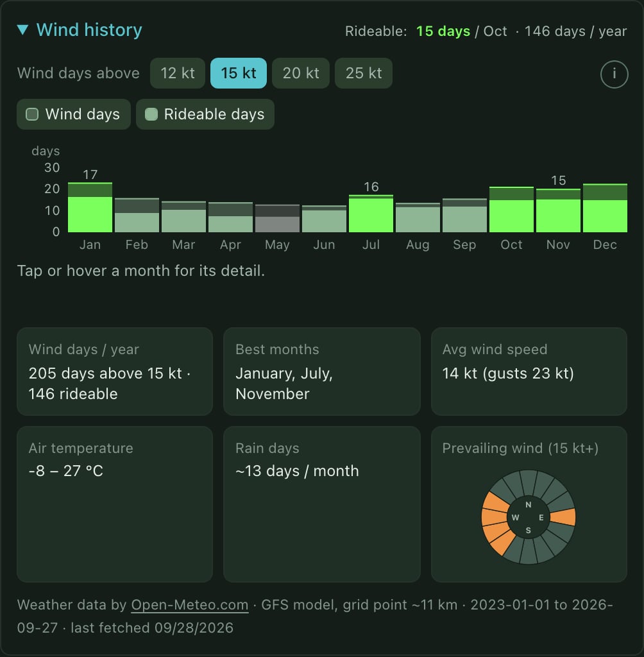Click the 'Wind history' heading text
Screen dimensions: 644x657
coord(89,30)
